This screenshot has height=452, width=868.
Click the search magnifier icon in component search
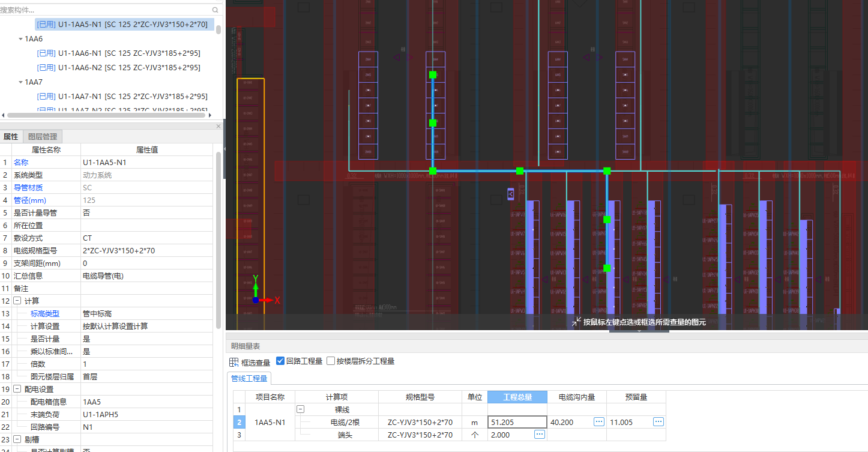click(x=215, y=10)
